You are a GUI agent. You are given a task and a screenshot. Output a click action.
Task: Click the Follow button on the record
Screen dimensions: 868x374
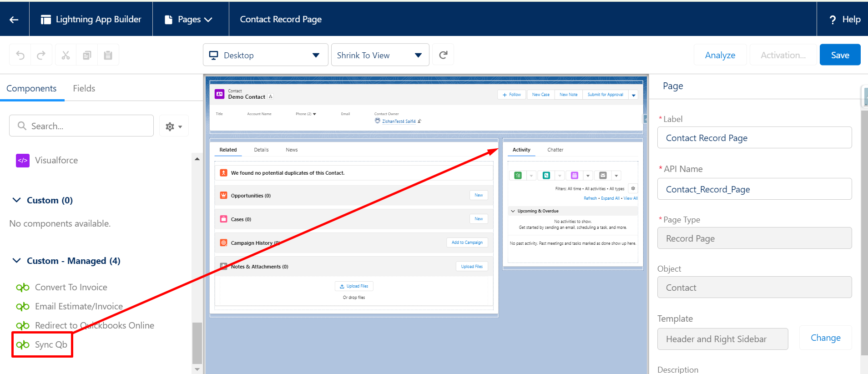(x=512, y=95)
